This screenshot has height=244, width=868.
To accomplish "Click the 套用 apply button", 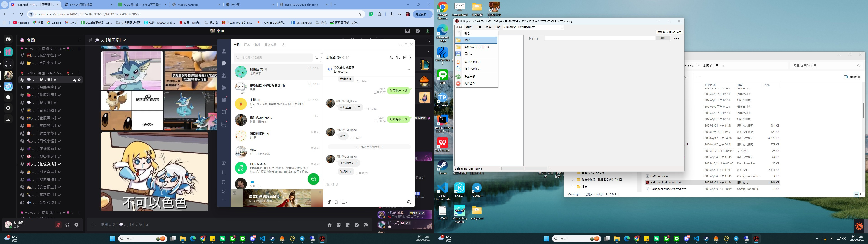I will pyautogui.click(x=663, y=38).
